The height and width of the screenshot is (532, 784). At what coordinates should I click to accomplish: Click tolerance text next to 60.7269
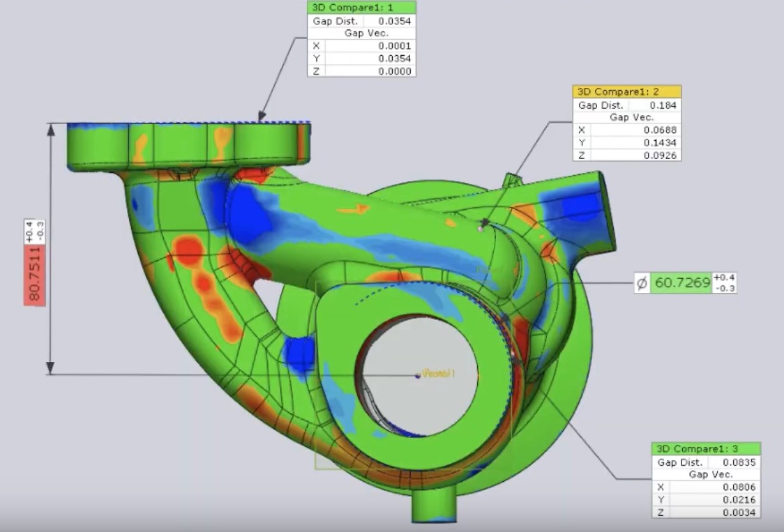(x=725, y=283)
